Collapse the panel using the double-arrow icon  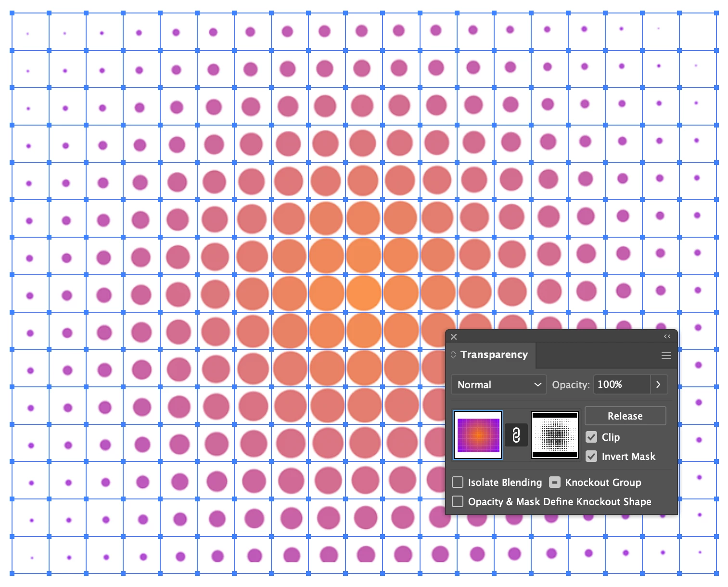click(x=667, y=336)
